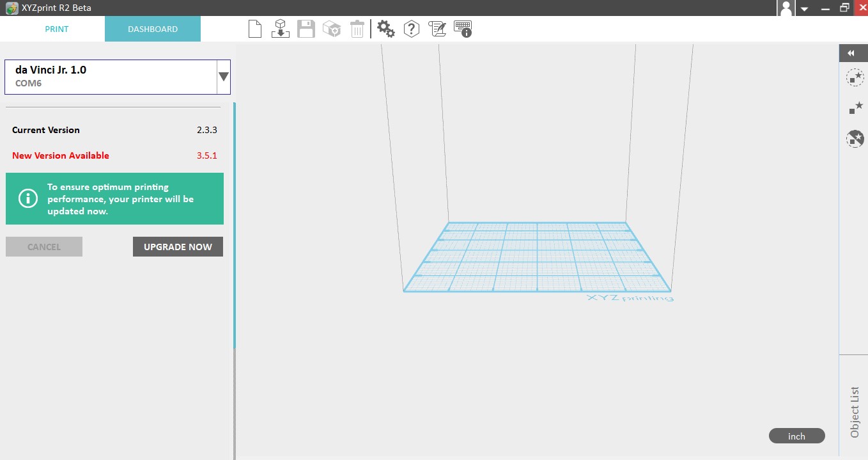The height and width of the screenshot is (460, 868).
Task: Restore down the XYZprint window
Action: coord(845,8)
